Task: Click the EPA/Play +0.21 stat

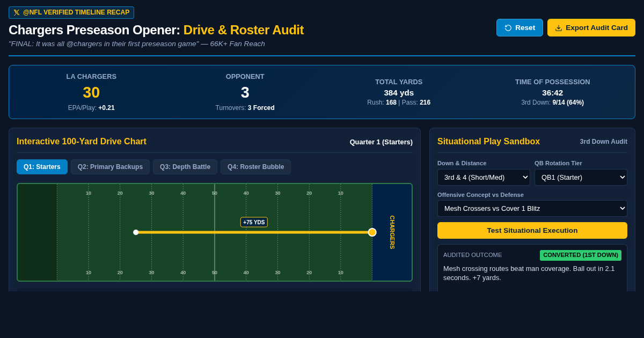Action: pos(91,108)
